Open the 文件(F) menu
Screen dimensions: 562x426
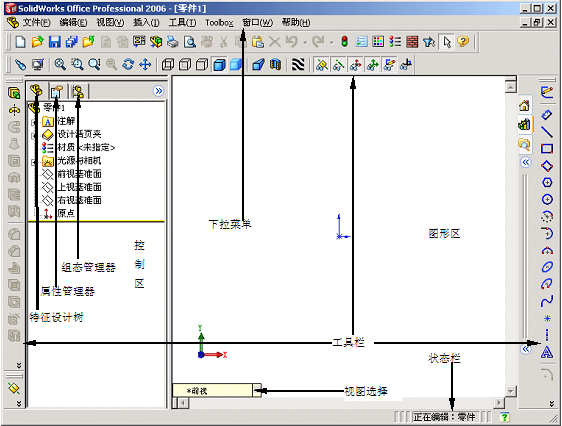(x=37, y=23)
